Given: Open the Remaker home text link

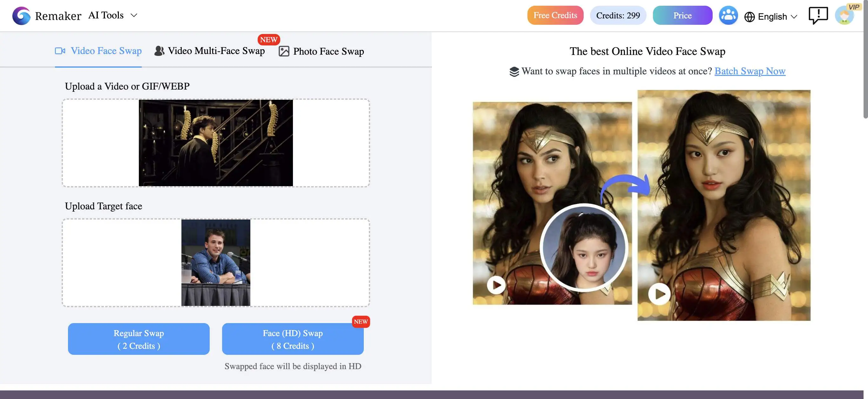Looking at the screenshot, I should coord(58,16).
